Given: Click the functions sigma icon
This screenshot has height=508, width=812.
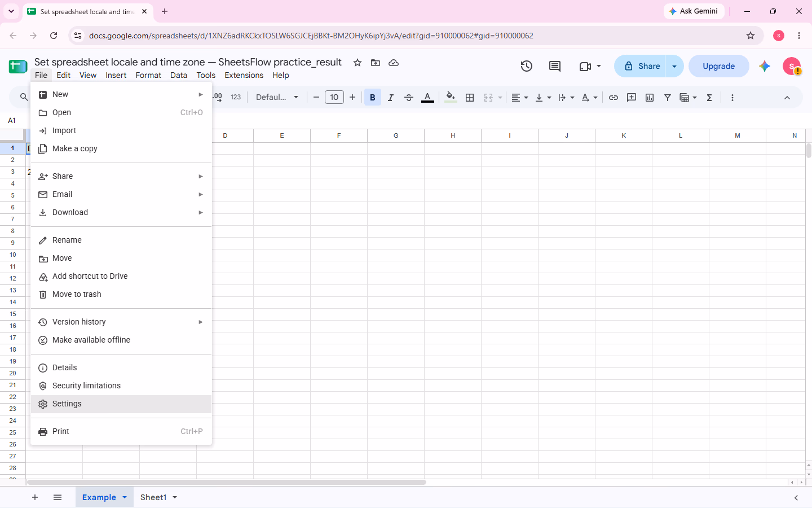Looking at the screenshot, I should (709, 98).
